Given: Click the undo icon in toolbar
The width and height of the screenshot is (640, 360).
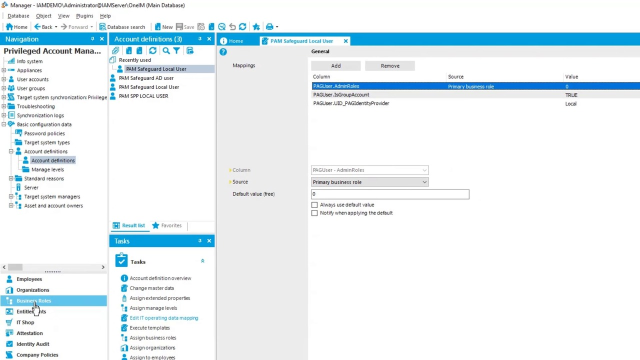Looking at the screenshot, I should [x=232, y=27].
